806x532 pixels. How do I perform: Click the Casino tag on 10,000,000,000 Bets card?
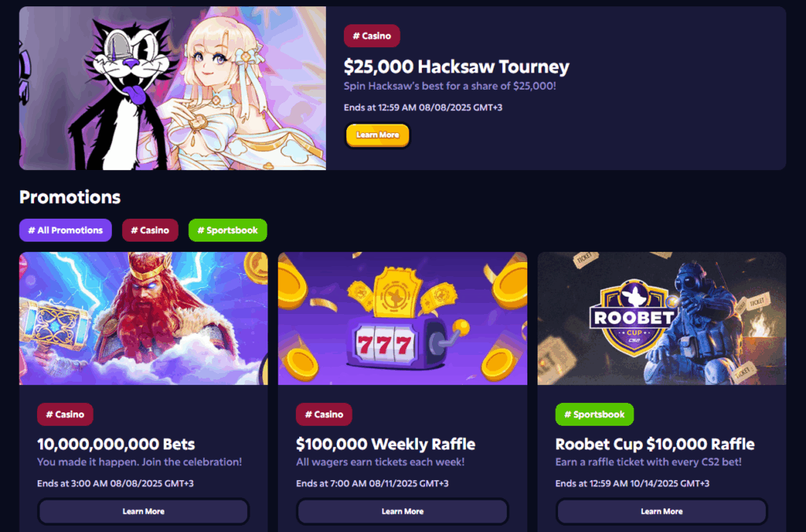(x=65, y=414)
